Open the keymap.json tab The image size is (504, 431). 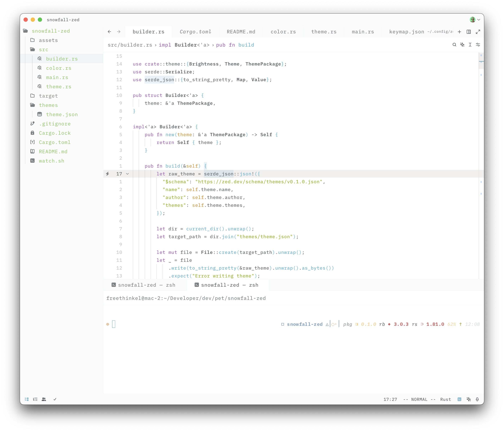tap(417, 32)
